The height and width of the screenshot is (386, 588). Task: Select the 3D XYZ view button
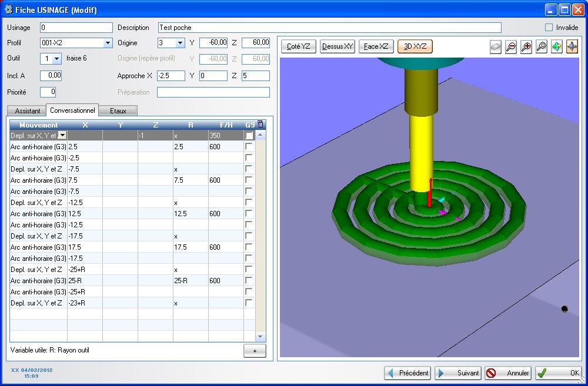click(415, 46)
